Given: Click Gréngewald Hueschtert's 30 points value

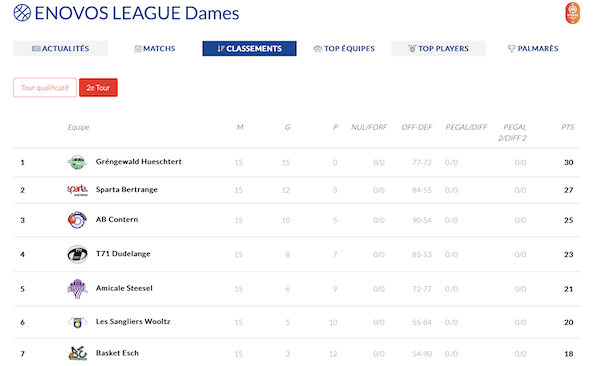Looking at the screenshot, I should pyautogui.click(x=569, y=162).
